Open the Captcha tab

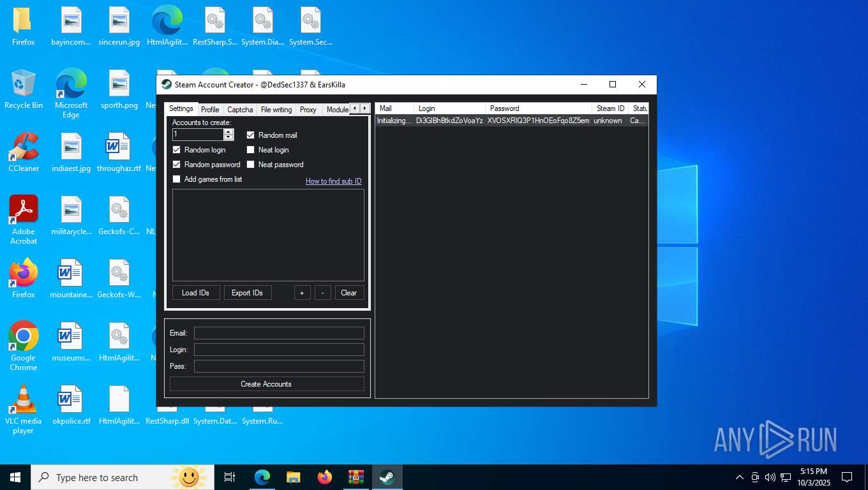click(x=240, y=110)
